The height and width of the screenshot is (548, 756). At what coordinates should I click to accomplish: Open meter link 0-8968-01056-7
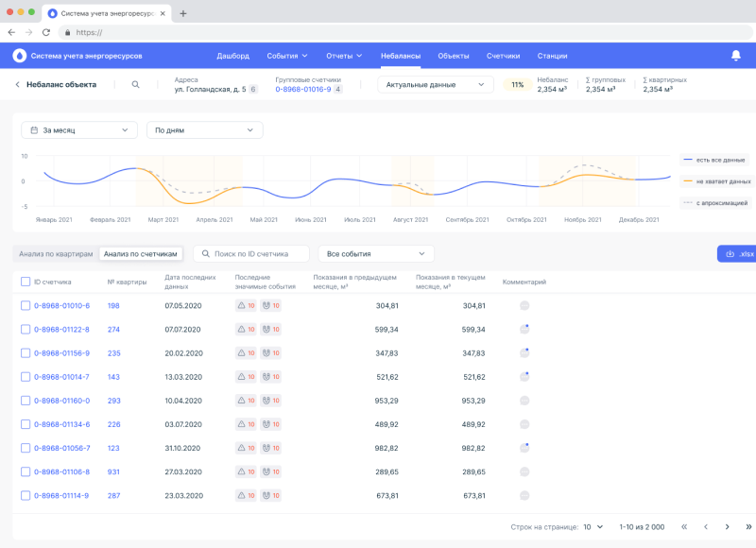tap(61, 448)
